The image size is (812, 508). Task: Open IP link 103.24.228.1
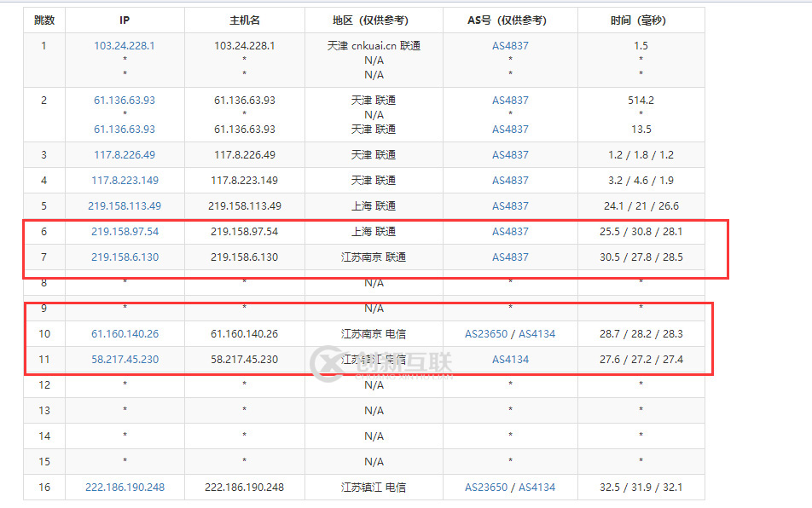tap(125, 45)
